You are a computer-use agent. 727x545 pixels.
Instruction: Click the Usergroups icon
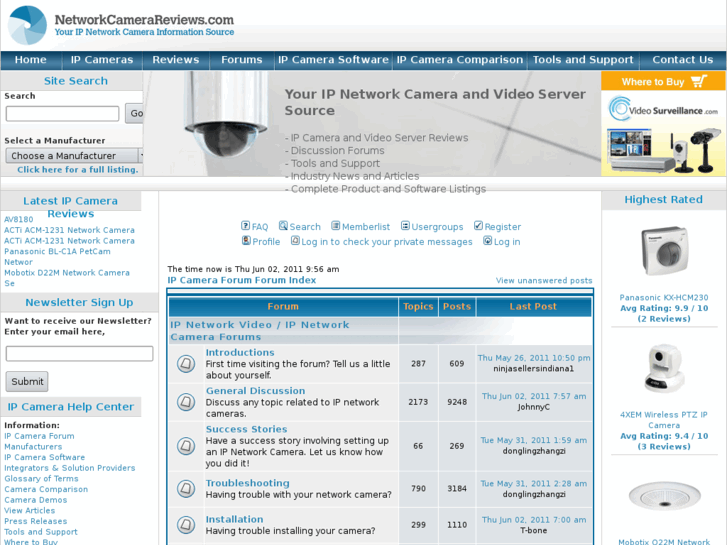coord(405,226)
